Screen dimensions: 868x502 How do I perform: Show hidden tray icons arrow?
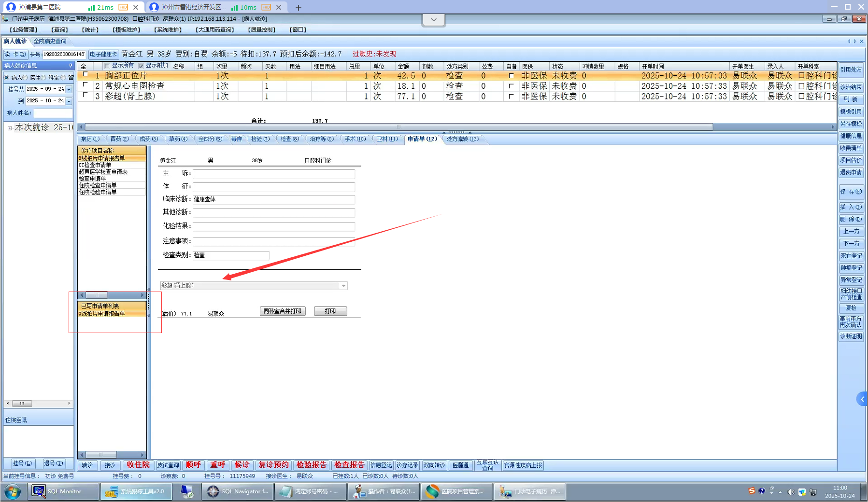click(780, 492)
